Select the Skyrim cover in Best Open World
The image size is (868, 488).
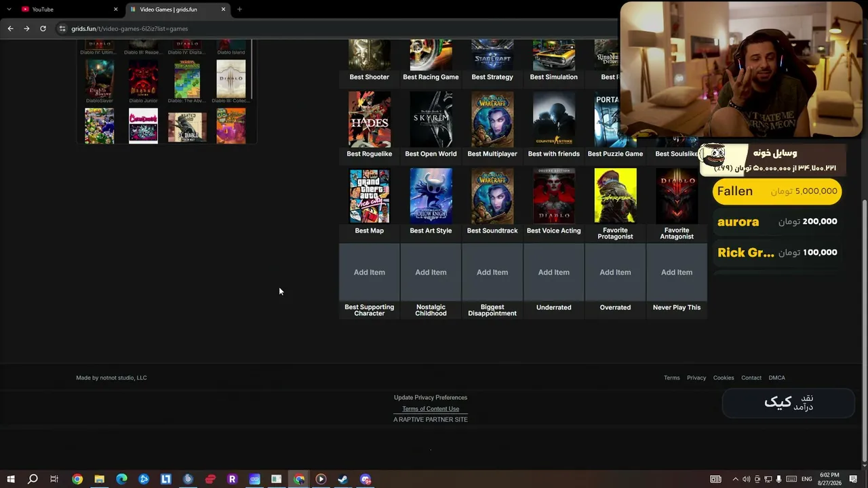click(431, 119)
